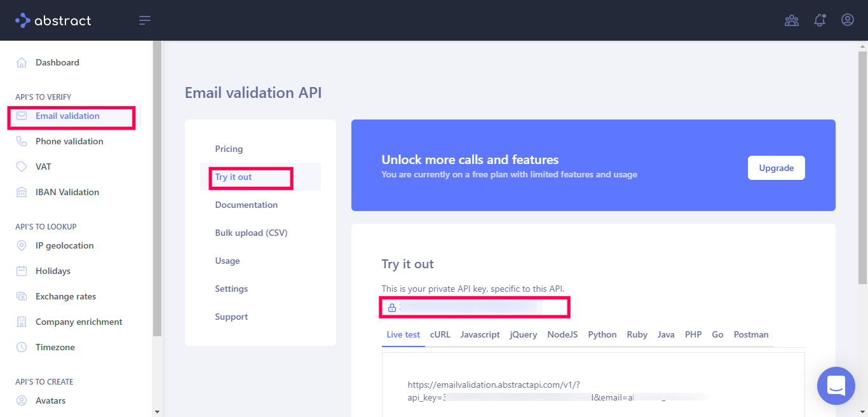
Task: Open Exchange rates in the sidebar
Action: coord(66,296)
